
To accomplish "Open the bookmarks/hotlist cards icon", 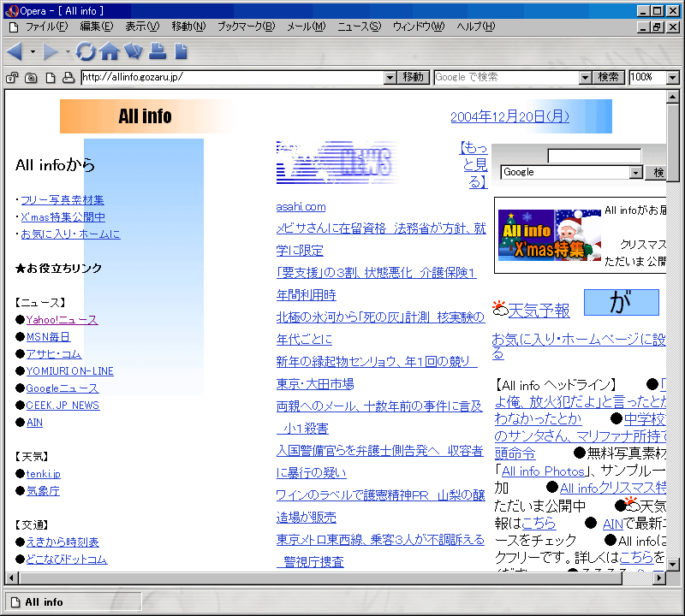I will [x=134, y=51].
